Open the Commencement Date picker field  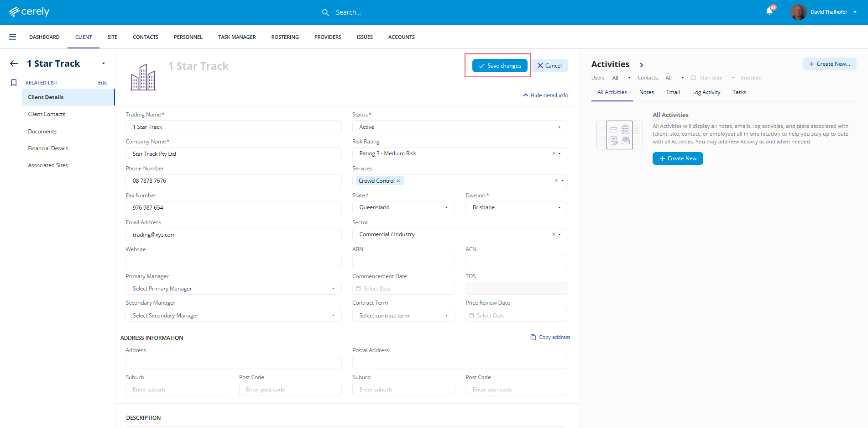tap(403, 289)
